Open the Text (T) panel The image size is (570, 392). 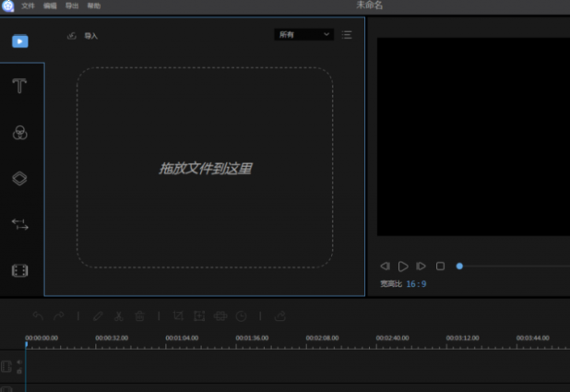pos(19,86)
